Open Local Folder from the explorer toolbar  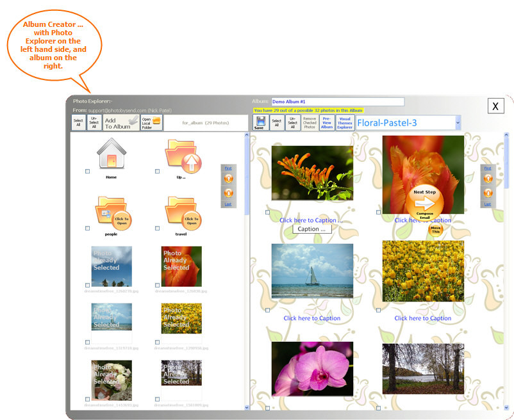point(151,123)
